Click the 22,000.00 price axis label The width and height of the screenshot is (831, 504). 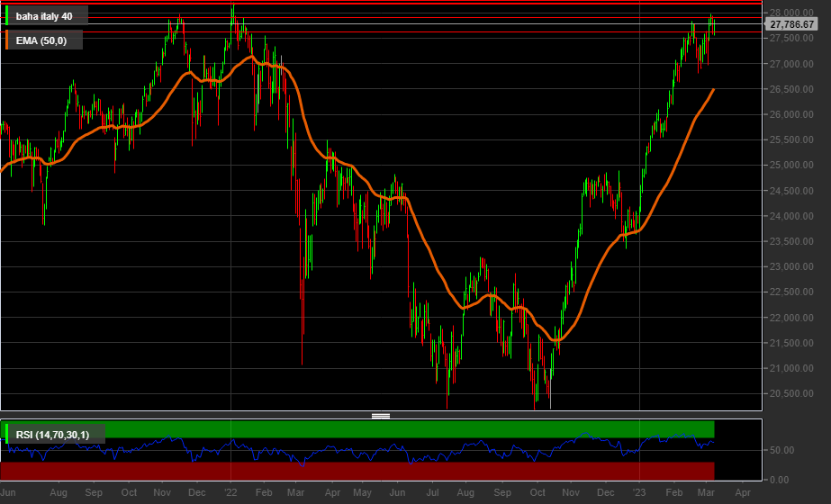coord(791,318)
